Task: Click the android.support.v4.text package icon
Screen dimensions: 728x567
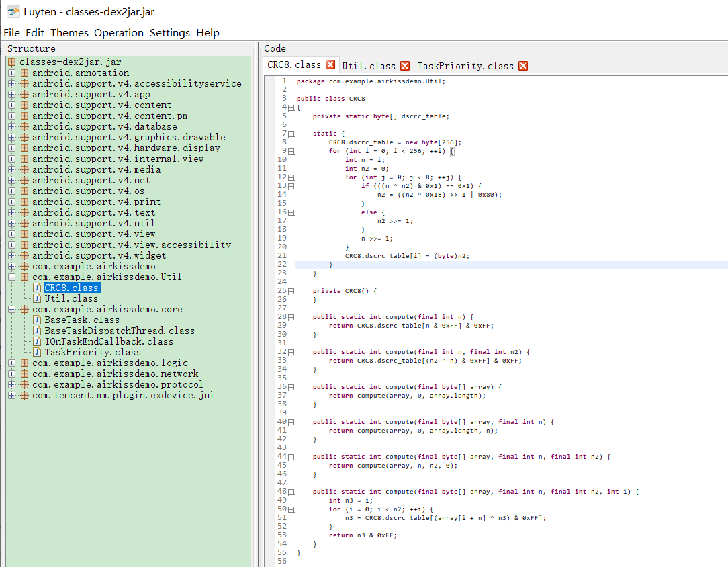Action: 24,213
